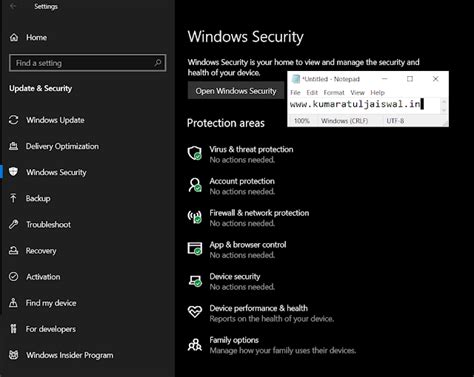
Task: Open For developers settings
Action: (x=51, y=329)
